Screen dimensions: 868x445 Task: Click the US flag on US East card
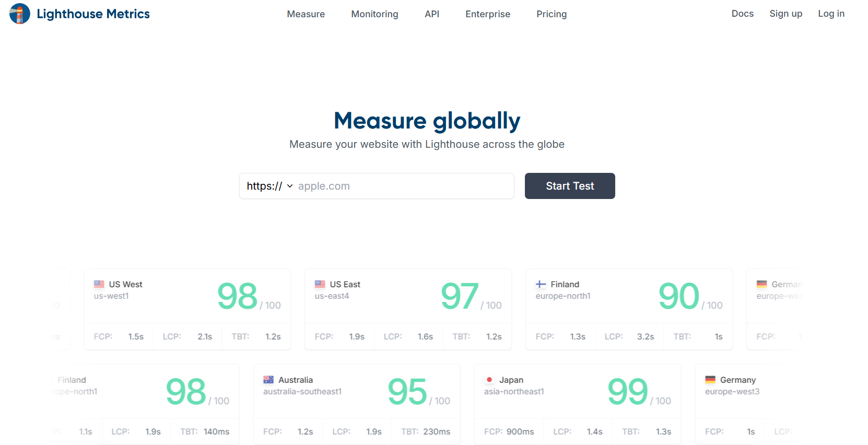320,284
